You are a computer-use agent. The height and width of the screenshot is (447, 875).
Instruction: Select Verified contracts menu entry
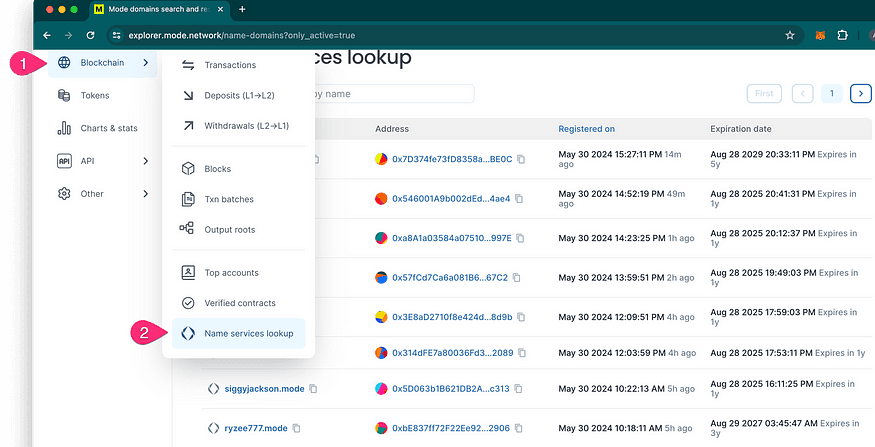(238, 303)
